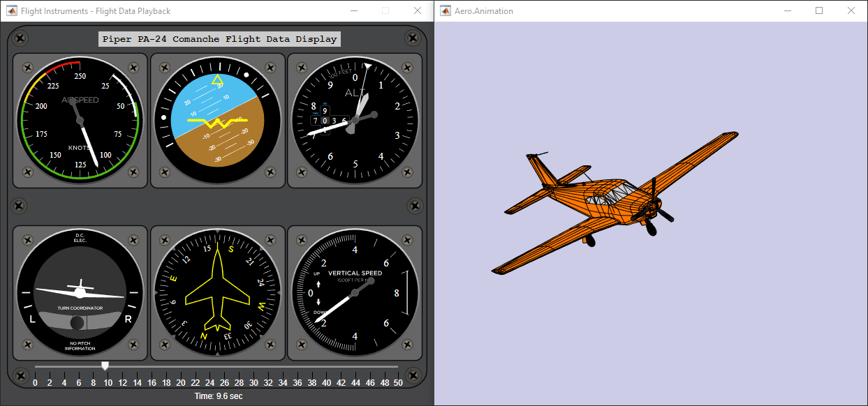Viewport: 868px width, 406px height.
Task: Close the Aero.Animation window
Action: coord(851,11)
